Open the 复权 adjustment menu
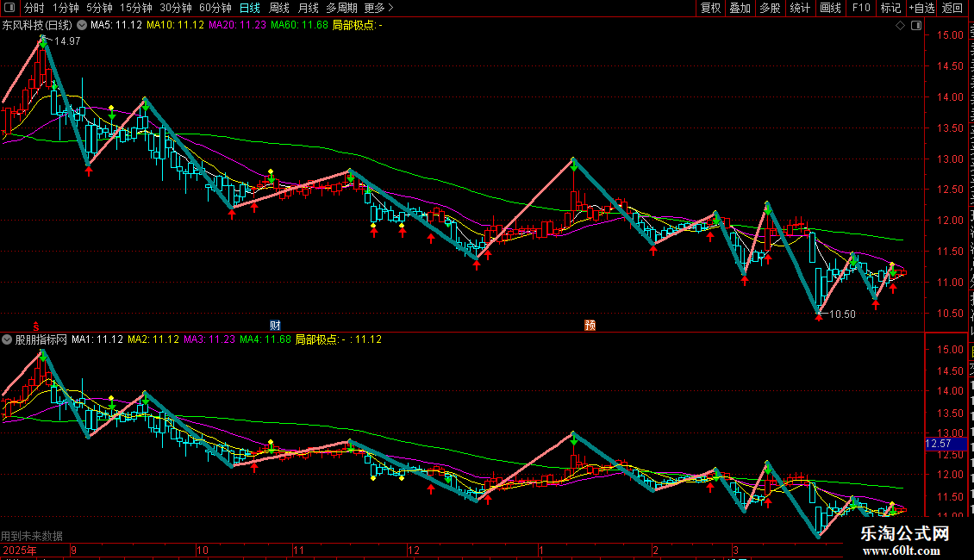 tap(710, 8)
